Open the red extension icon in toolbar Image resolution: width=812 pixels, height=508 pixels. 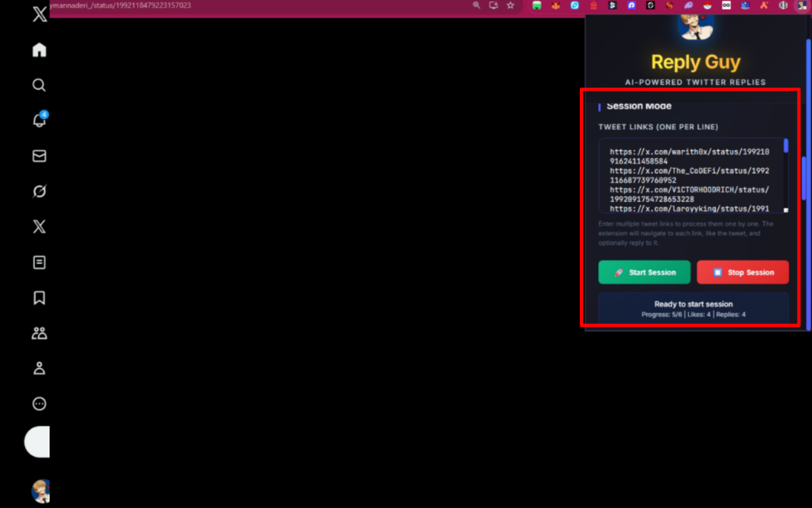[x=594, y=5]
